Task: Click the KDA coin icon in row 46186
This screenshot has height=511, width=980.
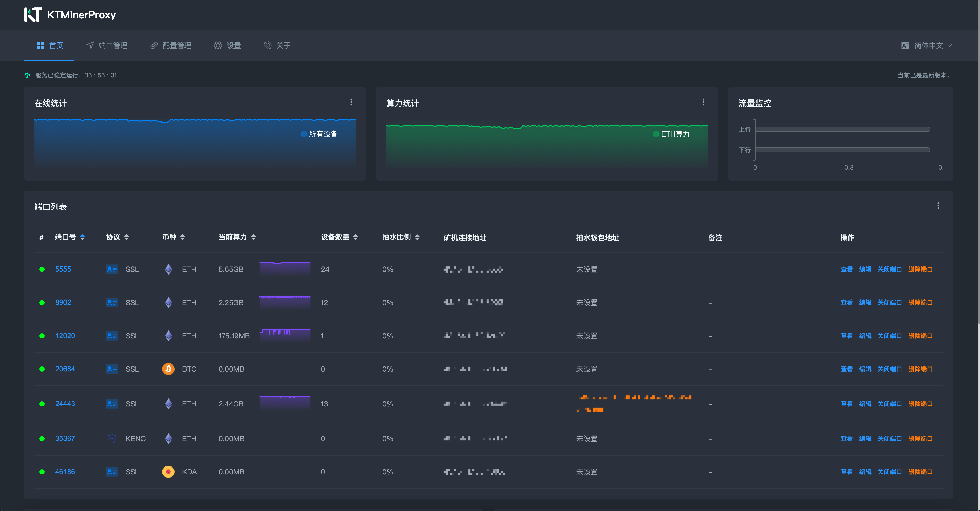Action: click(x=168, y=471)
